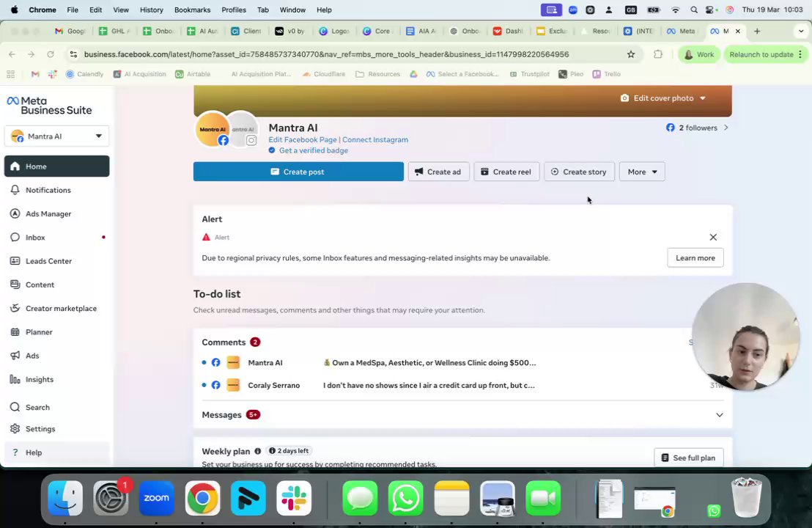
Task: Click Create story button
Action: click(x=579, y=172)
